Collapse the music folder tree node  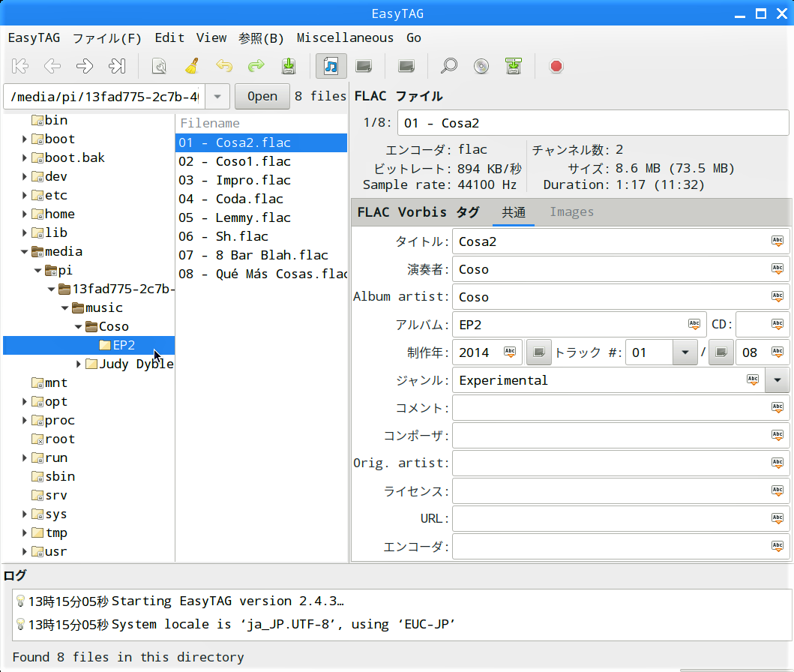click(64, 308)
